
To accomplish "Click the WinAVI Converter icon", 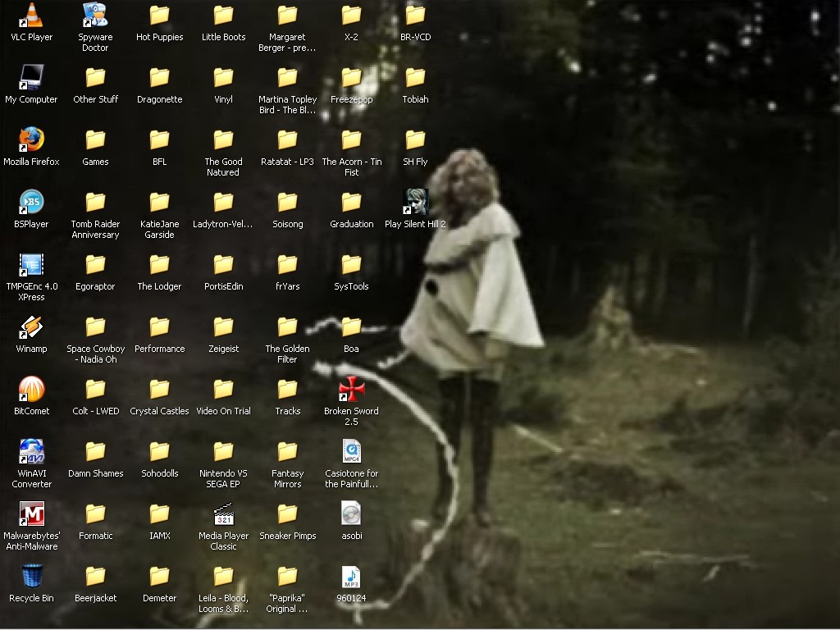I will 31,452.
